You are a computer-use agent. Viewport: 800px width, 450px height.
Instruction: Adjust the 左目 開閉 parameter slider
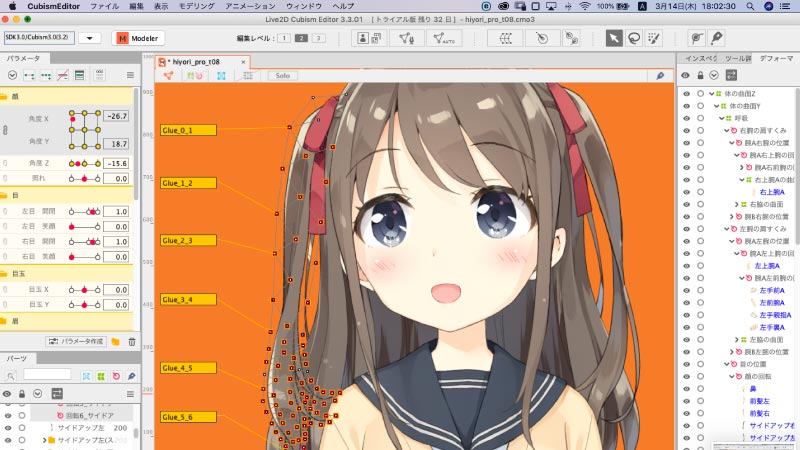[x=85, y=211]
